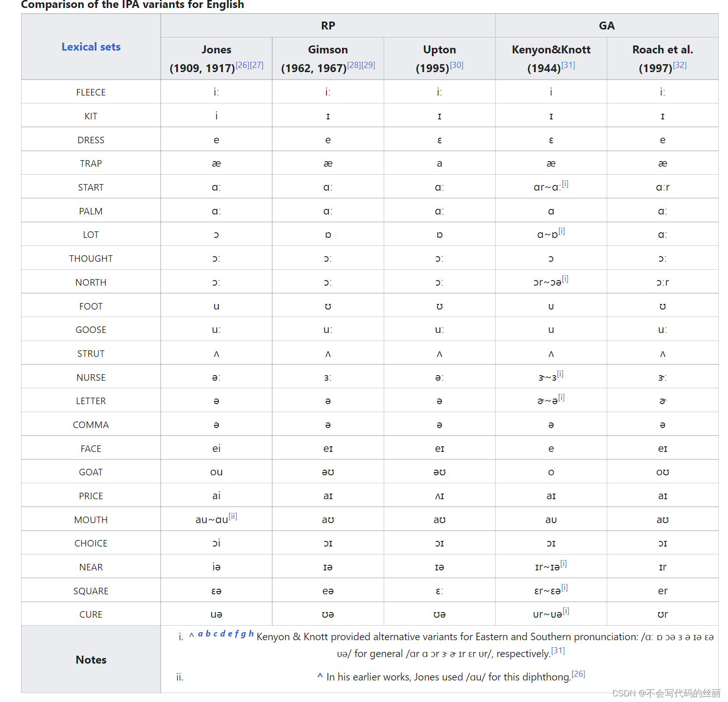Viewport: 728px width, 702px height.
Task: Select the 'KIT' row label
Action: [91, 116]
